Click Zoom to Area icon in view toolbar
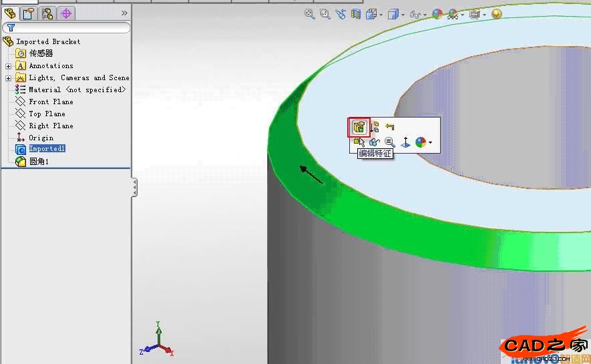This screenshot has width=591, height=364. coord(325,14)
